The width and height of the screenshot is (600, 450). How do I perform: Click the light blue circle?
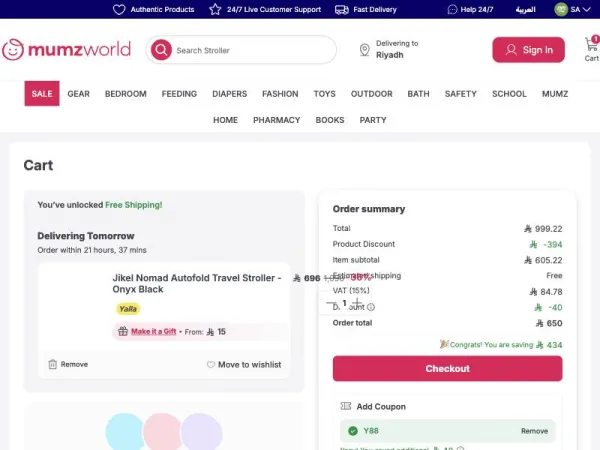tap(126, 432)
